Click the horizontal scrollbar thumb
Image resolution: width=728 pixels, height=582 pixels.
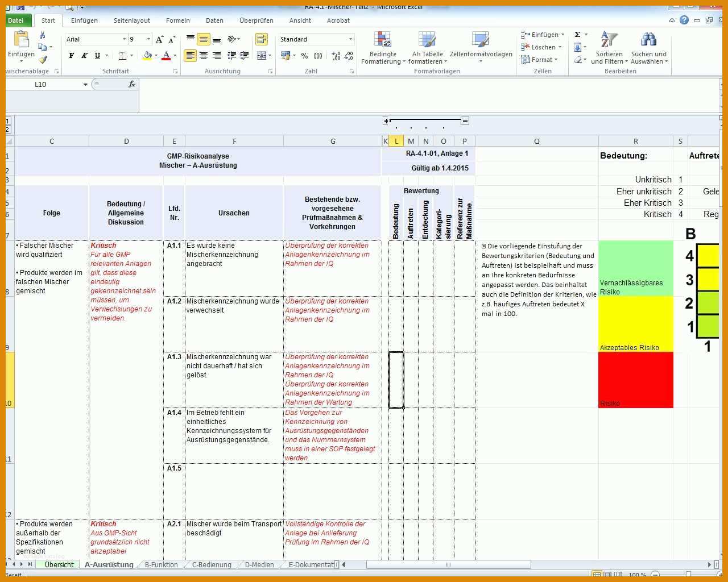pos(449,564)
